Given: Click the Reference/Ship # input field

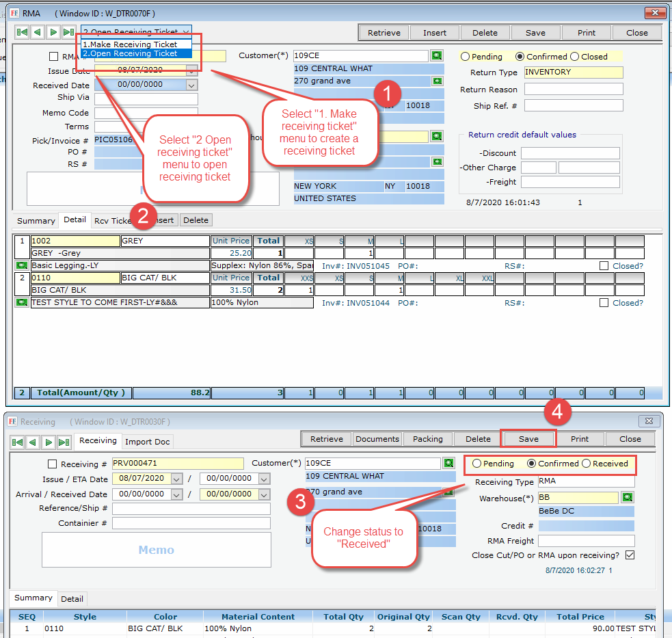Looking at the screenshot, I should click(191, 509).
